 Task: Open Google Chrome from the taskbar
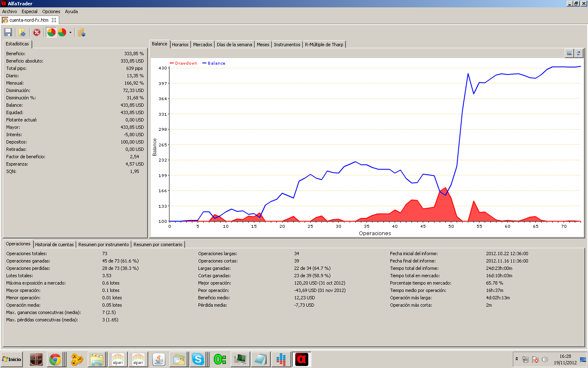pyautogui.click(x=55, y=359)
